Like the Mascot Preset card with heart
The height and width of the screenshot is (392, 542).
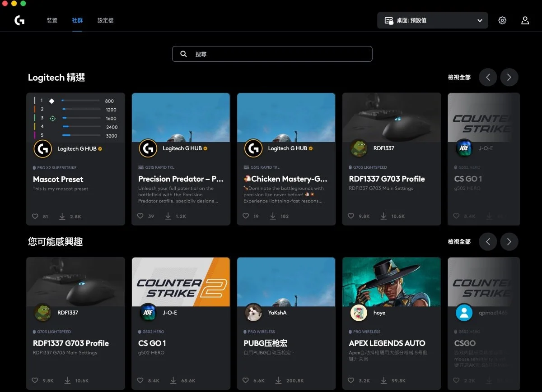point(35,217)
